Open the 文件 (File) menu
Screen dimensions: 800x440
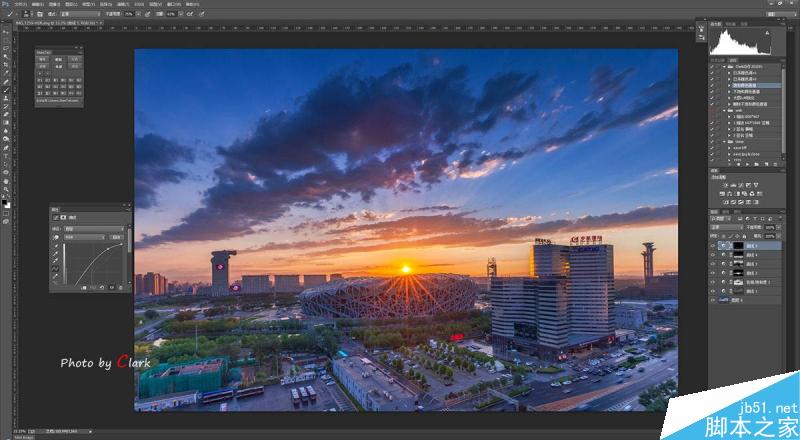tap(20, 4)
